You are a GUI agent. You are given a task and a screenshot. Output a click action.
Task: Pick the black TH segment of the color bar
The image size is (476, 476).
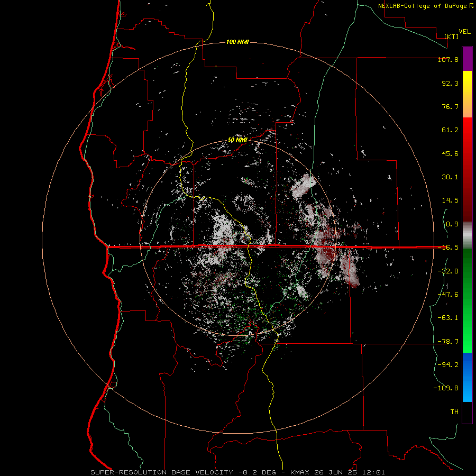coord(467,413)
